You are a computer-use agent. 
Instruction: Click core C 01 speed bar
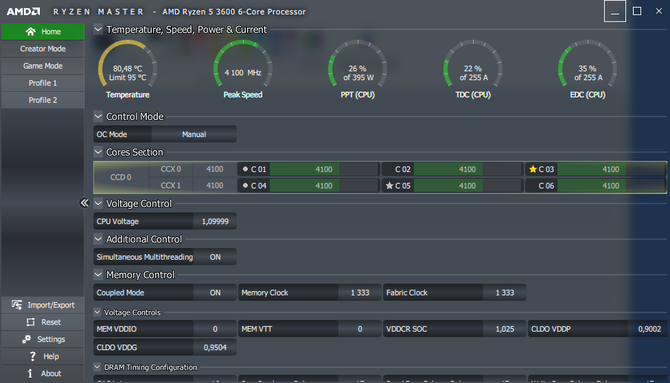[324, 169]
